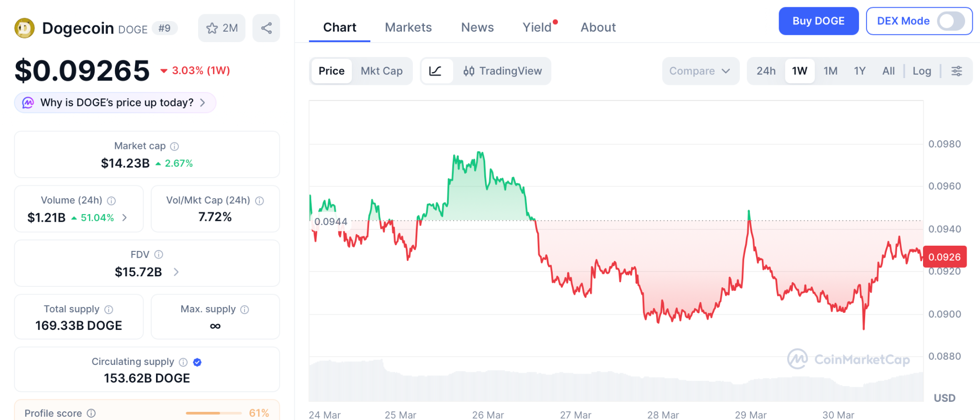Select the line chart icon
Screen dimensions: 980x420
pos(435,71)
